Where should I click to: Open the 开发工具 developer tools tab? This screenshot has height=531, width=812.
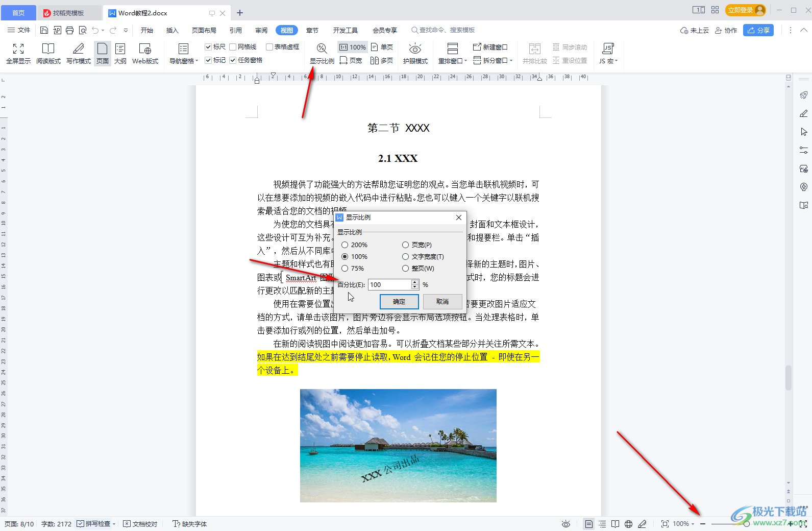pyautogui.click(x=346, y=30)
